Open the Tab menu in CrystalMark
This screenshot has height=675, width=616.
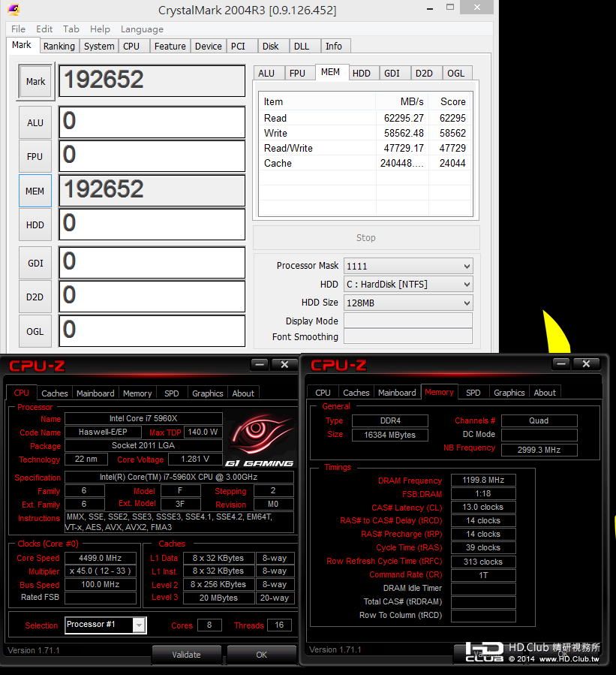point(71,29)
